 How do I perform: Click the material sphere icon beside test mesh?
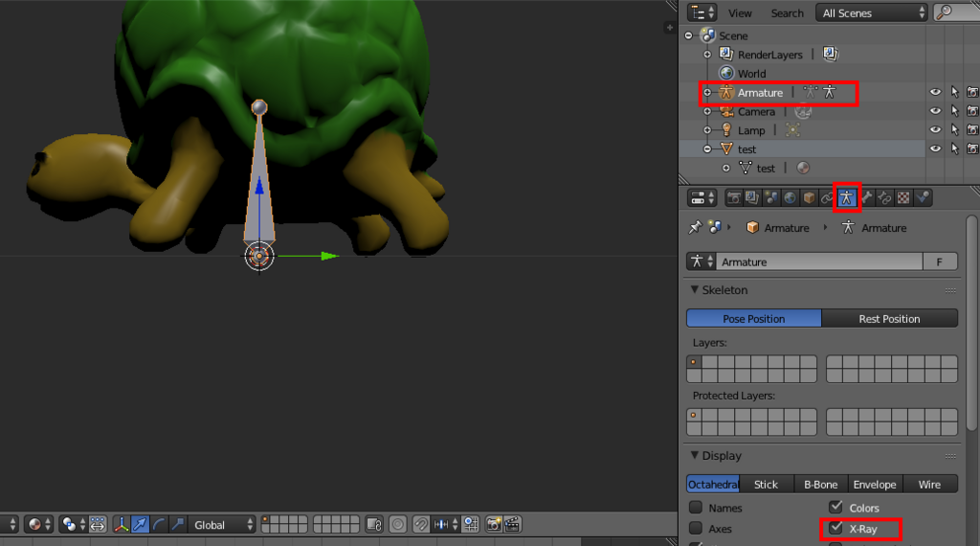803,168
